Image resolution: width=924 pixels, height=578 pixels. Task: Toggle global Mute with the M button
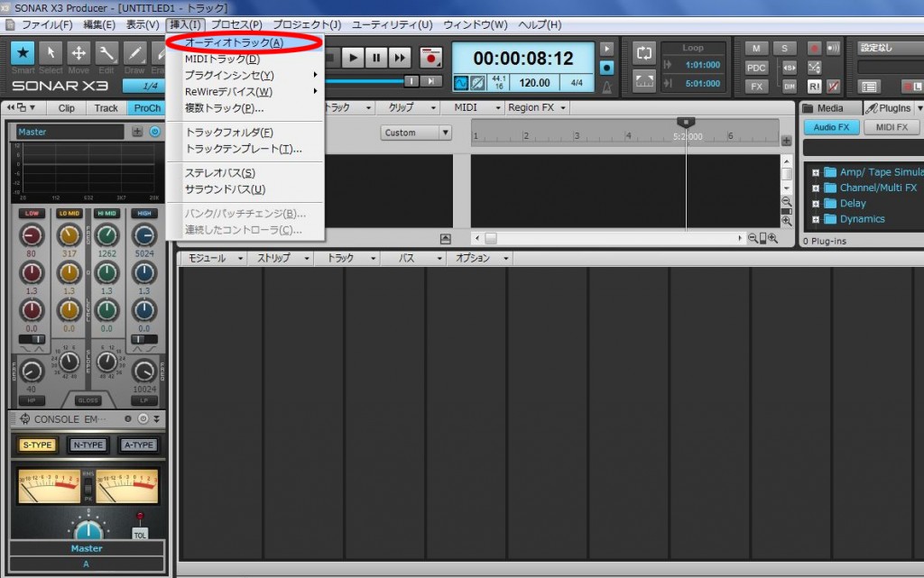tap(757, 49)
